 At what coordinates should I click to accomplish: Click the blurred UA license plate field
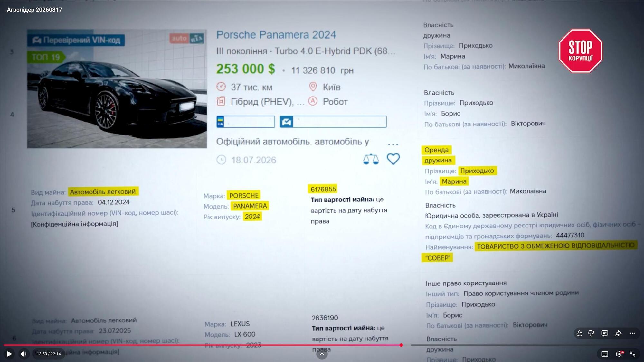tap(246, 122)
